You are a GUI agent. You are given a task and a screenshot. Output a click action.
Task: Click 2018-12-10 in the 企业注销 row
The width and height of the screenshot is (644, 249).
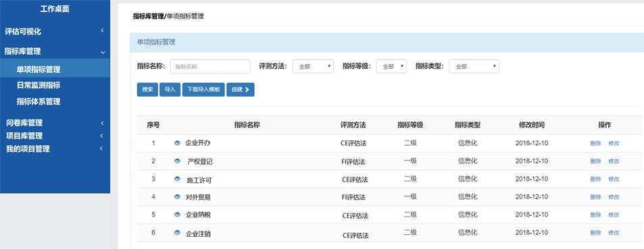531,232
